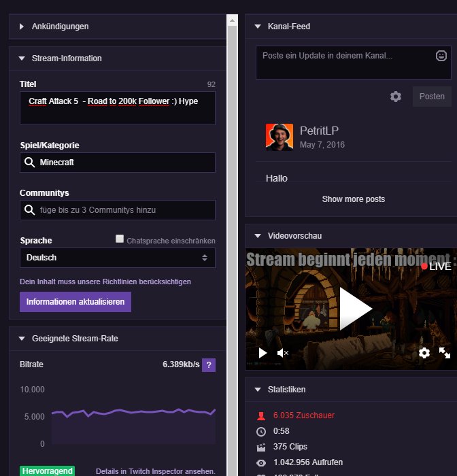Unmute the video preview volume icon
The width and height of the screenshot is (457, 476).
(x=283, y=353)
